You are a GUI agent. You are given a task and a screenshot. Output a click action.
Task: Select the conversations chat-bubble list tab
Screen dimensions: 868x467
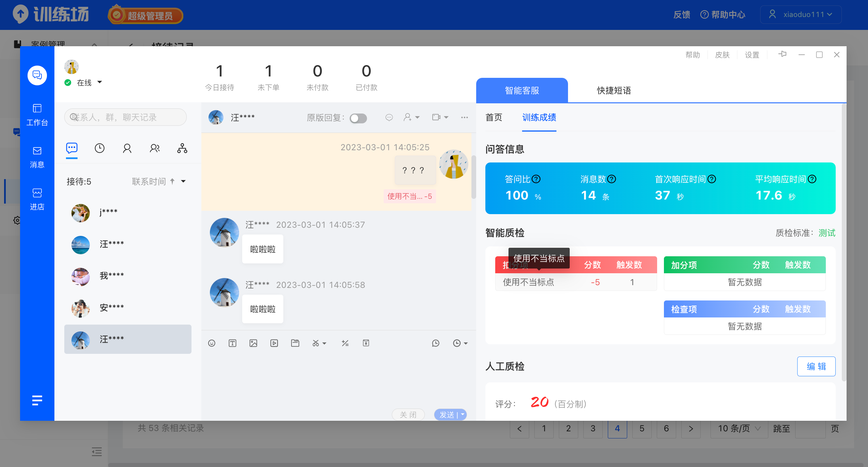(x=72, y=148)
